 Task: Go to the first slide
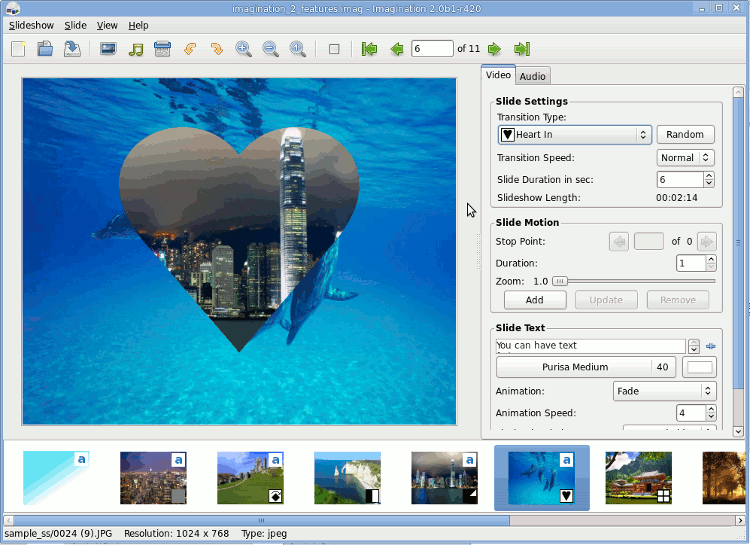369,49
